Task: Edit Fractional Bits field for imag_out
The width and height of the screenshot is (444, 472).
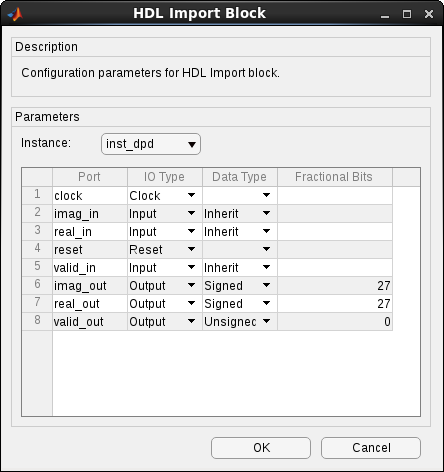Action: [x=335, y=285]
